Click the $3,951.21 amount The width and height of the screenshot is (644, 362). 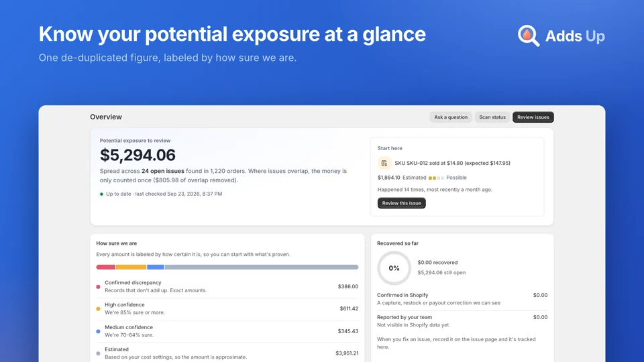[x=347, y=353]
